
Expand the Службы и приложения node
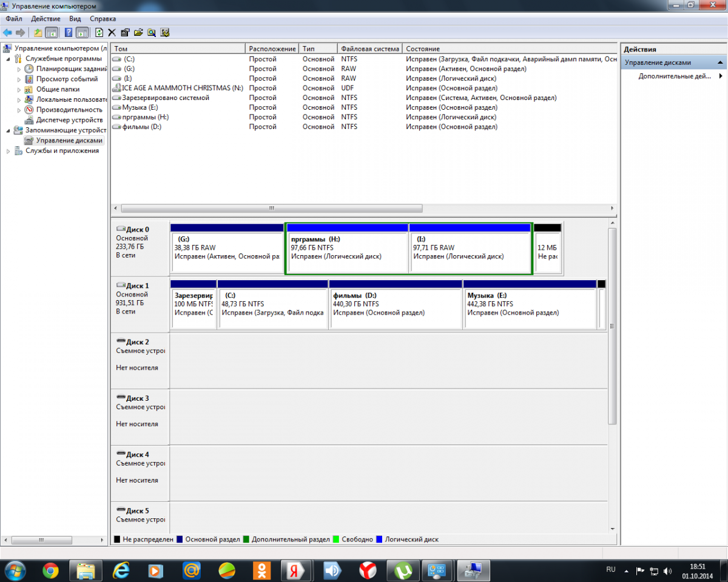click(x=8, y=151)
